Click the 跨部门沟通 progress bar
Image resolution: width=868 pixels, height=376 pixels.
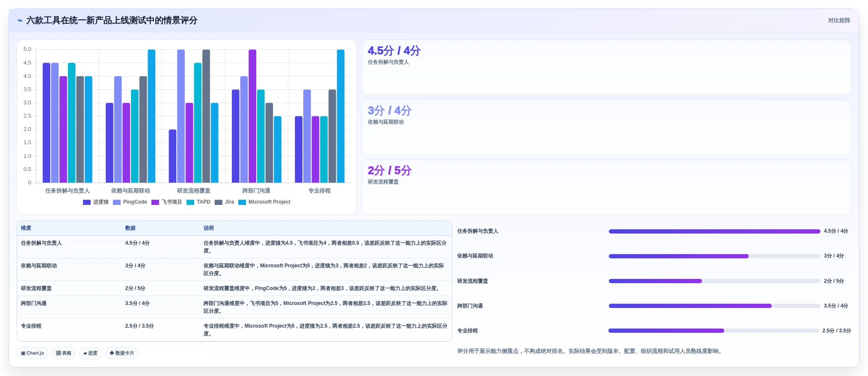coord(714,306)
